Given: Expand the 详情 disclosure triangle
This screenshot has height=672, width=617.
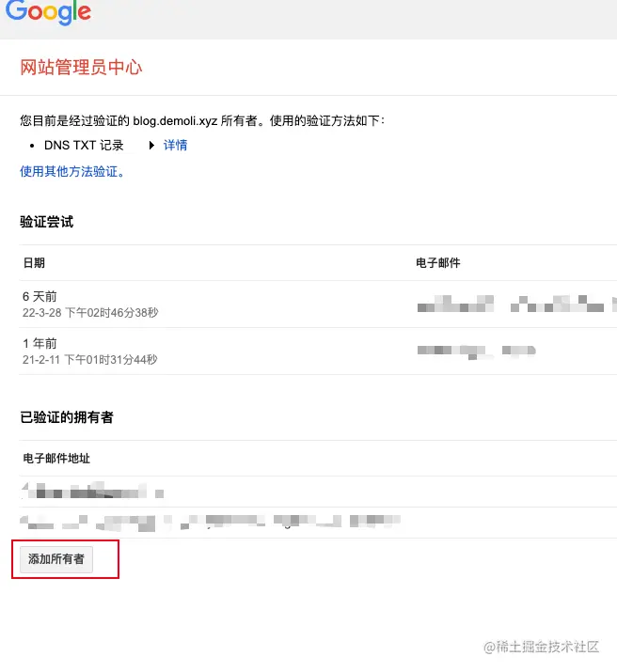Looking at the screenshot, I should pyautogui.click(x=151, y=146).
